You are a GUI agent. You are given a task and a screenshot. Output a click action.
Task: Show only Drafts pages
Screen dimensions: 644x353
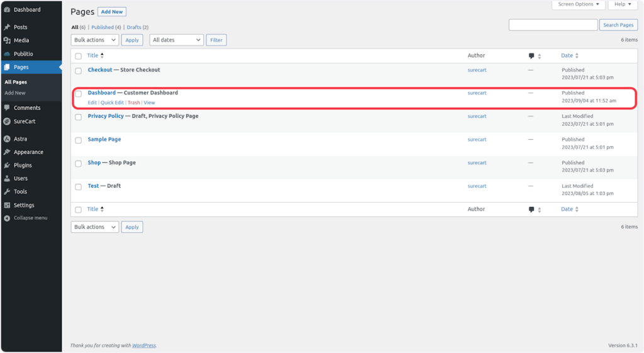coord(133,27)
